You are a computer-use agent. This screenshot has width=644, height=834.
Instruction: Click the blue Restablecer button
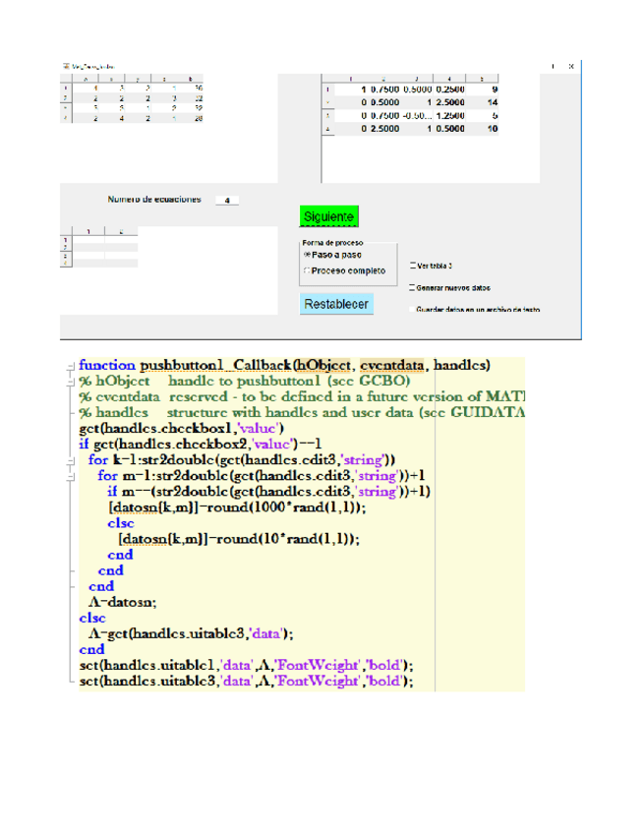pyautogui.click(x=336, y=305)
